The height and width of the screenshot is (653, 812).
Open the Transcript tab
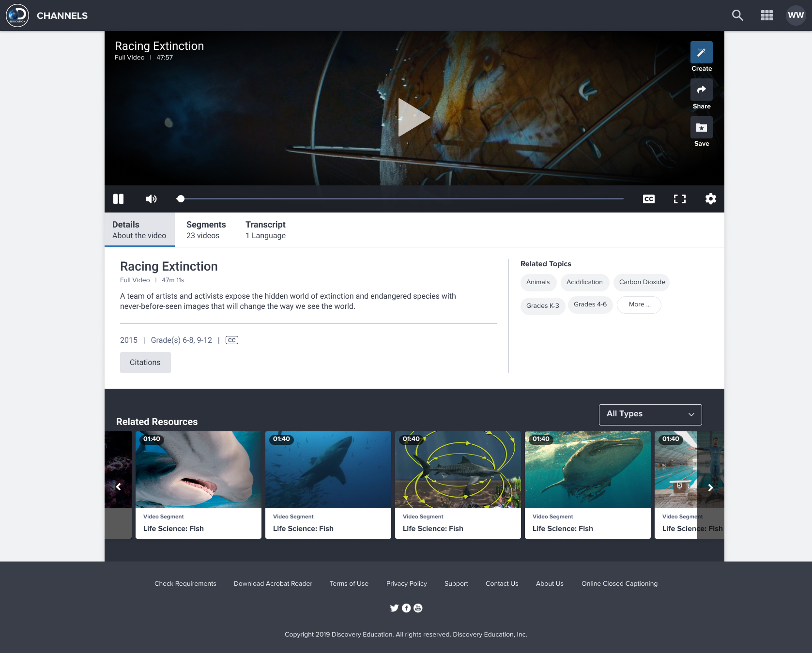(x=265, y=229)
